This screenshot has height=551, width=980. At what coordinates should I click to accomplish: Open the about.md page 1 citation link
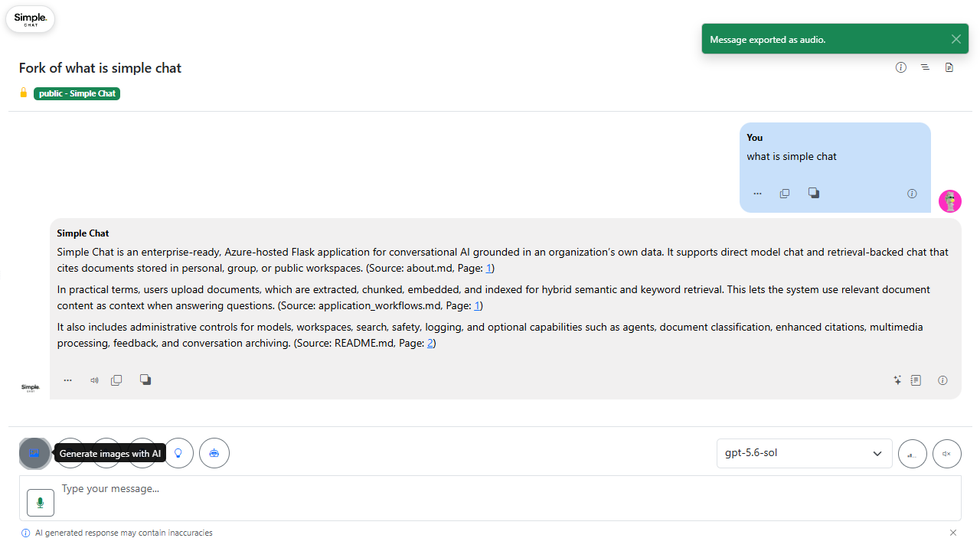(x=489, y=268)
